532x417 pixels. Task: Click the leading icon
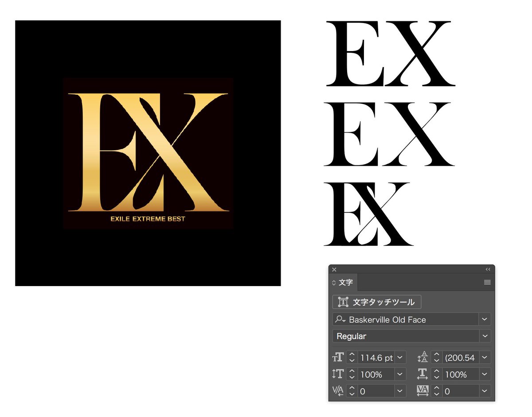(422, 358)
